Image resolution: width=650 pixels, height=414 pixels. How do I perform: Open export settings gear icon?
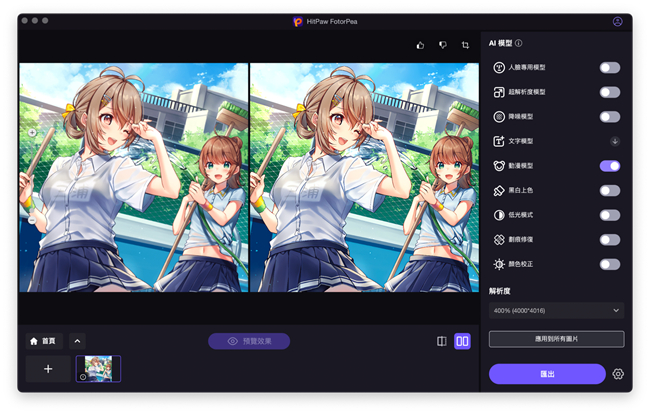coord(618,374)
